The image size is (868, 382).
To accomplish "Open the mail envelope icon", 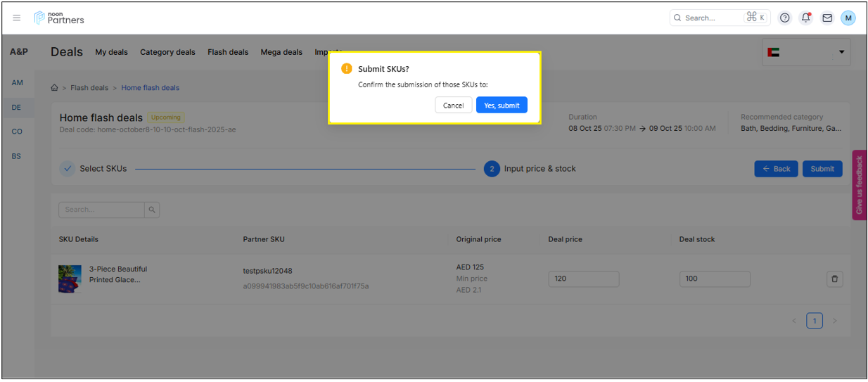I will 827,18.
